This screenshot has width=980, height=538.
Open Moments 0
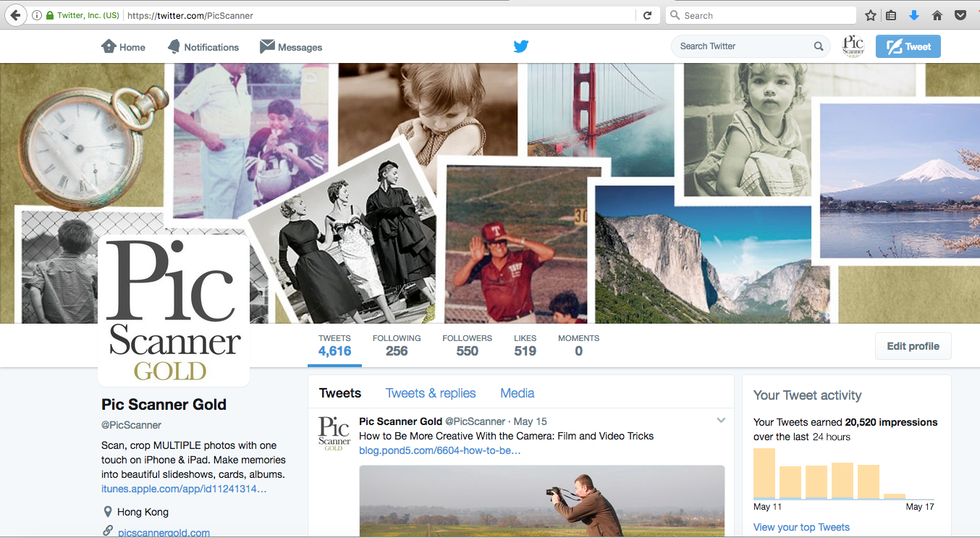578,346
